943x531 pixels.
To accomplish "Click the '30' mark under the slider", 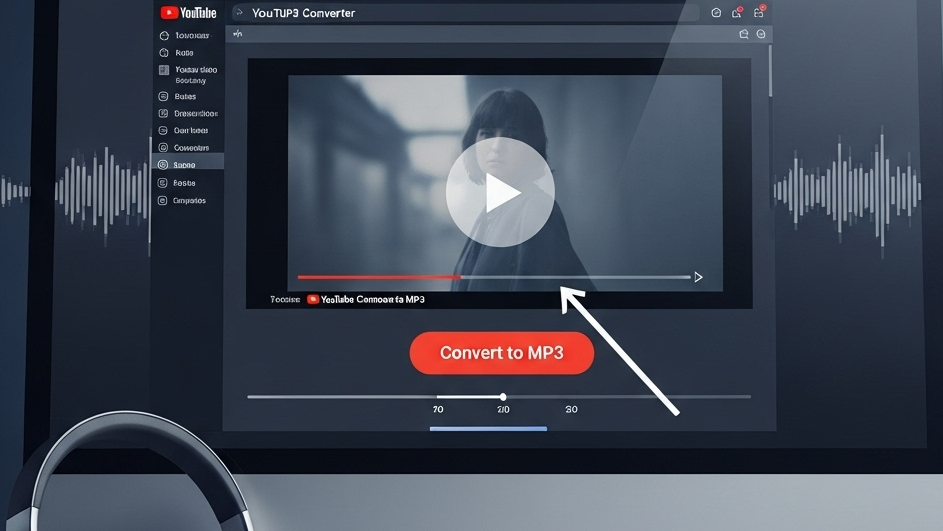I will coord(571,410).
